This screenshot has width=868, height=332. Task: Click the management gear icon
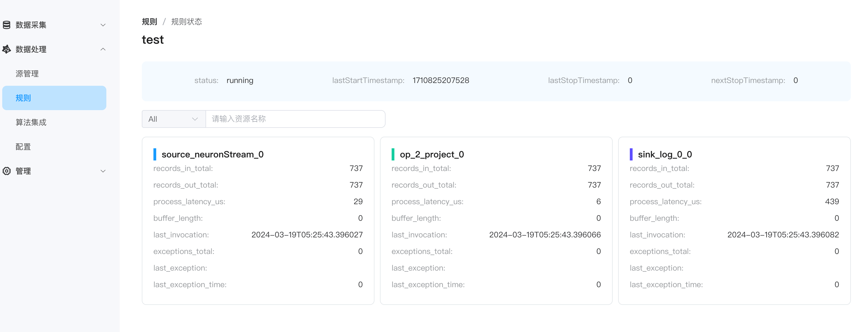pos(6,171)
